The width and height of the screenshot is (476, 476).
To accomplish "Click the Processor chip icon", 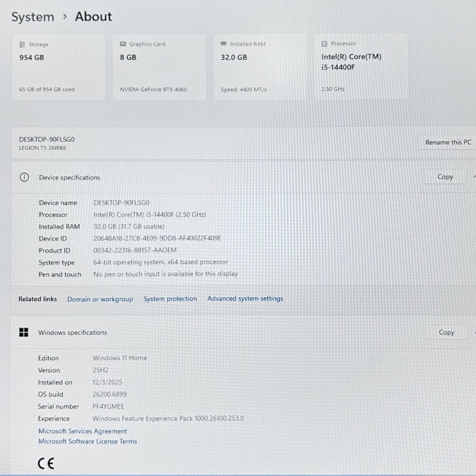I will [324, 44].
